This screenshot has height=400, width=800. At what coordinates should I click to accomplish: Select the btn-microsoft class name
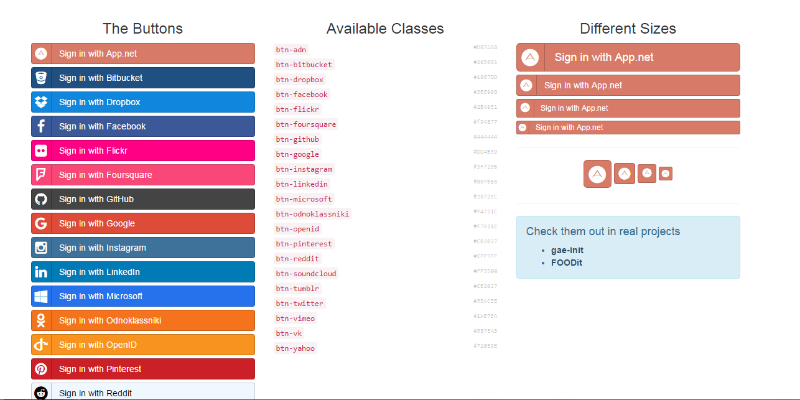[304, 199]
